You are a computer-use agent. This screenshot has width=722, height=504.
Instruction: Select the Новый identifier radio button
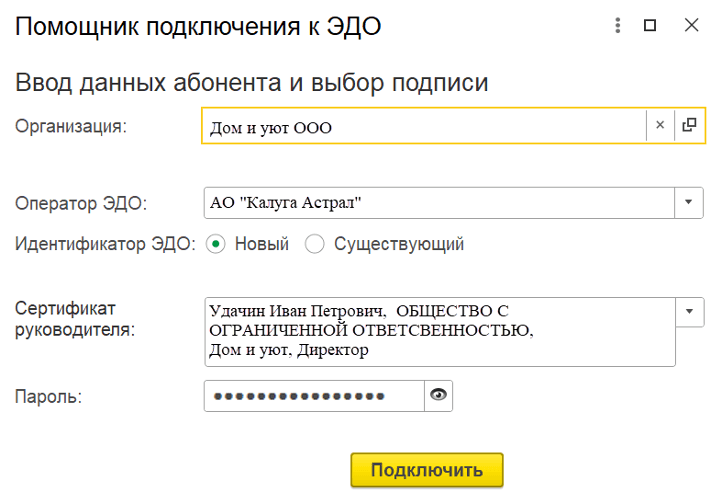tap(217, 243)
